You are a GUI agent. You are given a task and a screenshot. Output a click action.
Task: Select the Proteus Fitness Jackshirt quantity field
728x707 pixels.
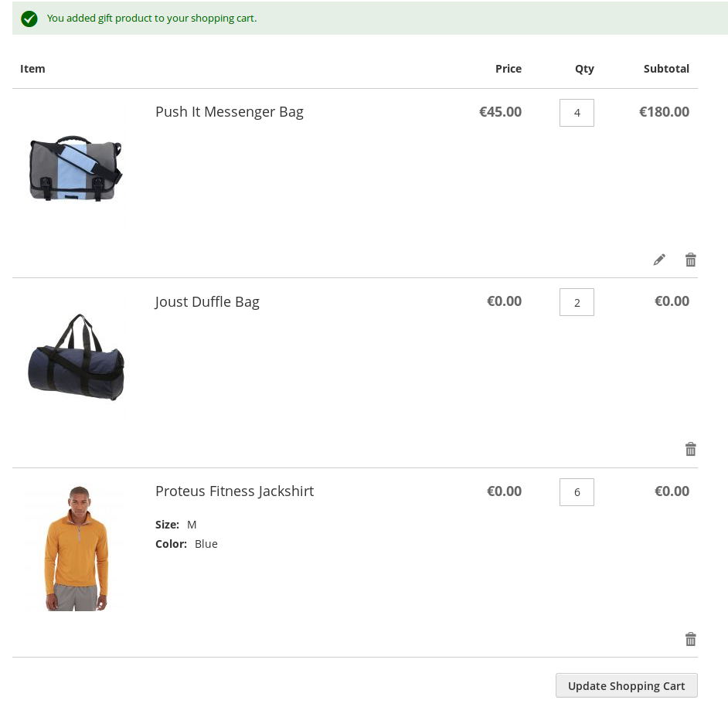coord(577,491)
